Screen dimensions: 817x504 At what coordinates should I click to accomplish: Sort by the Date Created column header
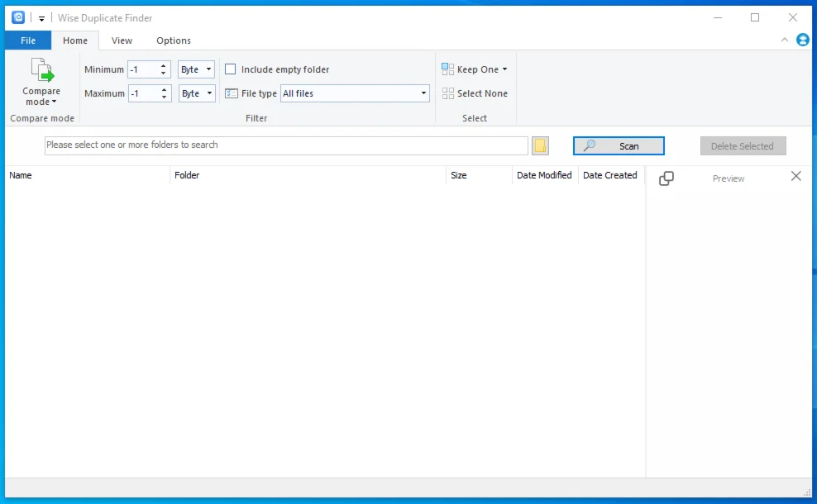pos(611,175)
